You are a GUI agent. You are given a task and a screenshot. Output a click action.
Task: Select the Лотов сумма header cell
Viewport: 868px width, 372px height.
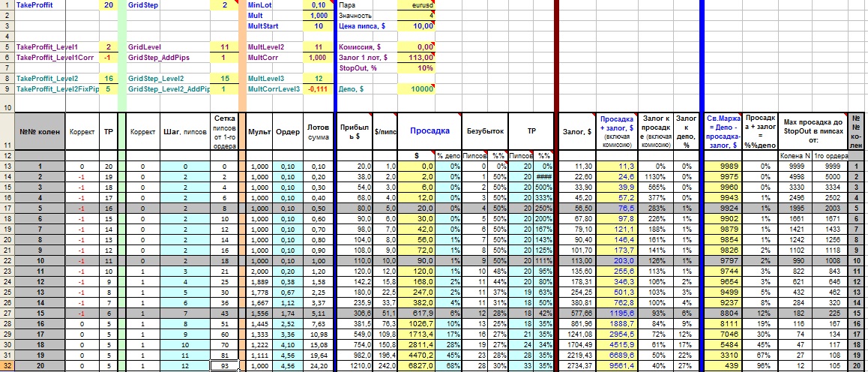(318, 132)
